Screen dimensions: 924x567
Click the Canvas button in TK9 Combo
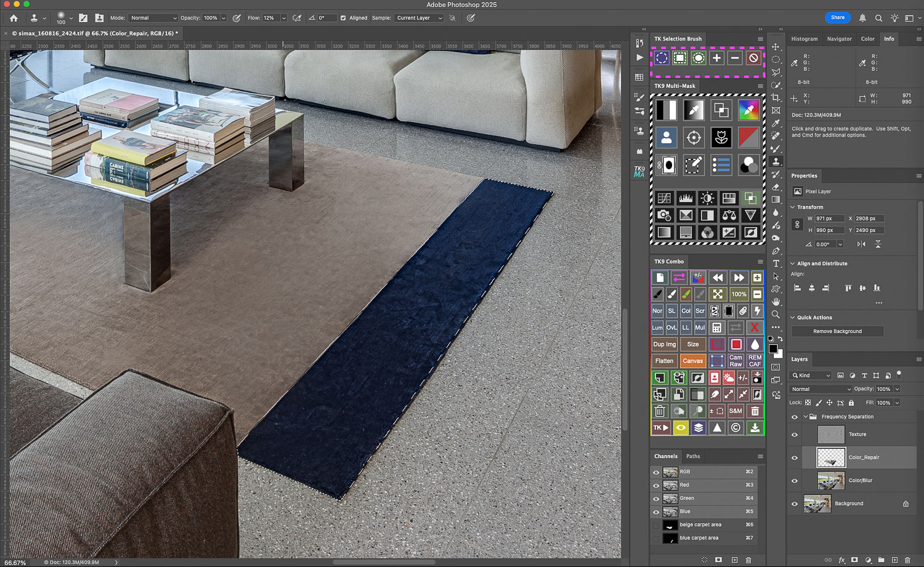pos(692,361)
